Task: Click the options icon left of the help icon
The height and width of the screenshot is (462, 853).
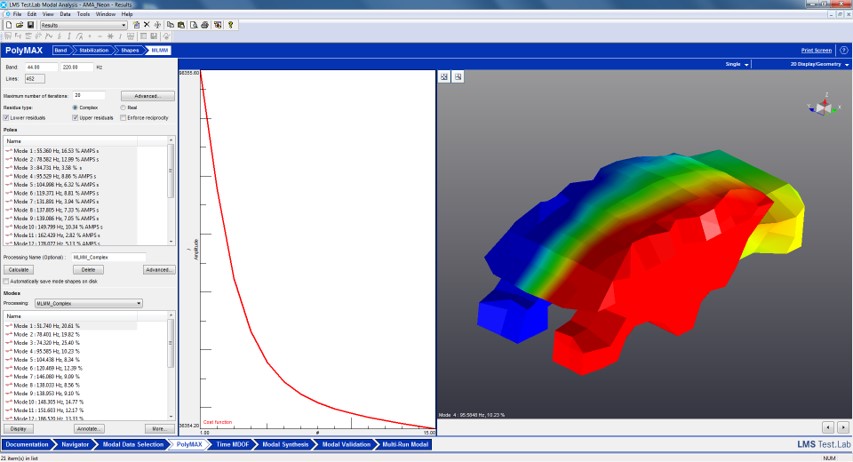Action: (x=218, y=25)
